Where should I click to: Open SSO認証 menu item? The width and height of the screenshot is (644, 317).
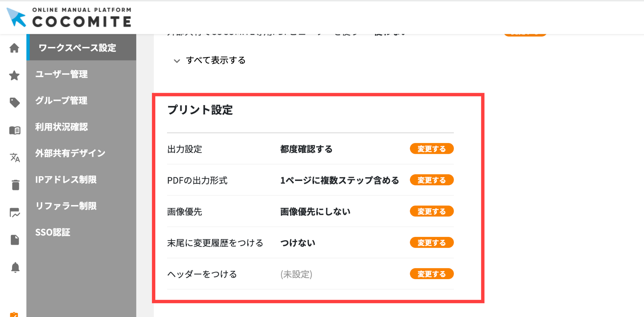(53, 232)
